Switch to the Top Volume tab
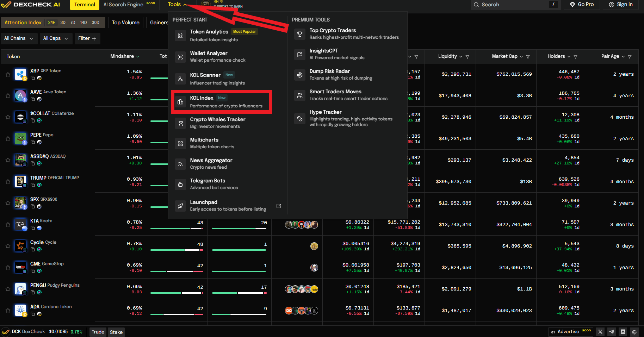The image size is (644, 337). coord(125,23)
